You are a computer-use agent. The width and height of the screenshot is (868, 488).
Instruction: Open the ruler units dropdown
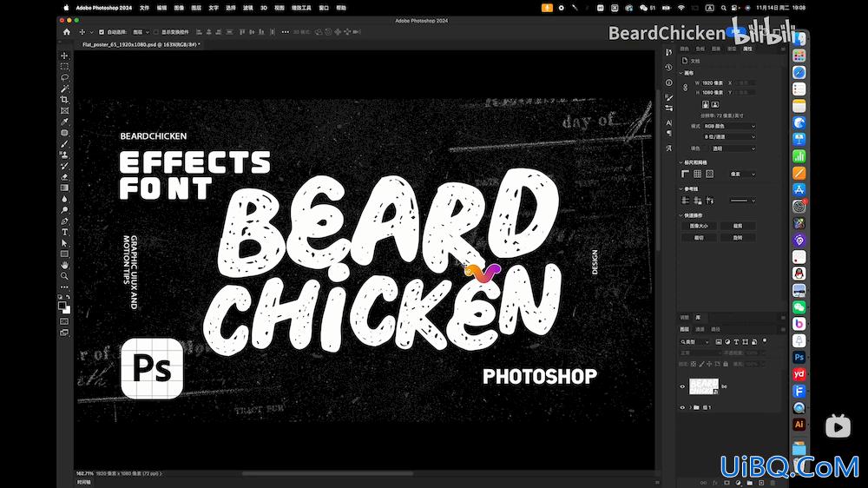pos(742,174)
